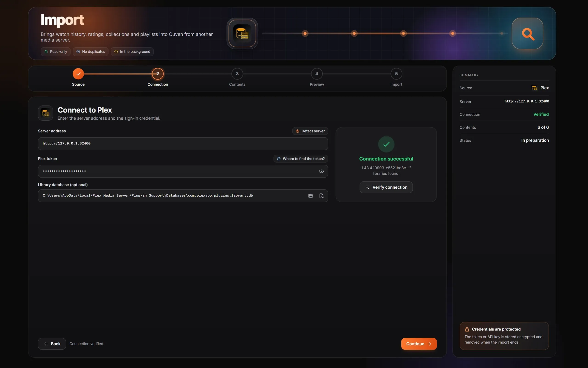Click the database server icon in banner
This screenshot has width=588, height=368.
click(x=242, y=33)
